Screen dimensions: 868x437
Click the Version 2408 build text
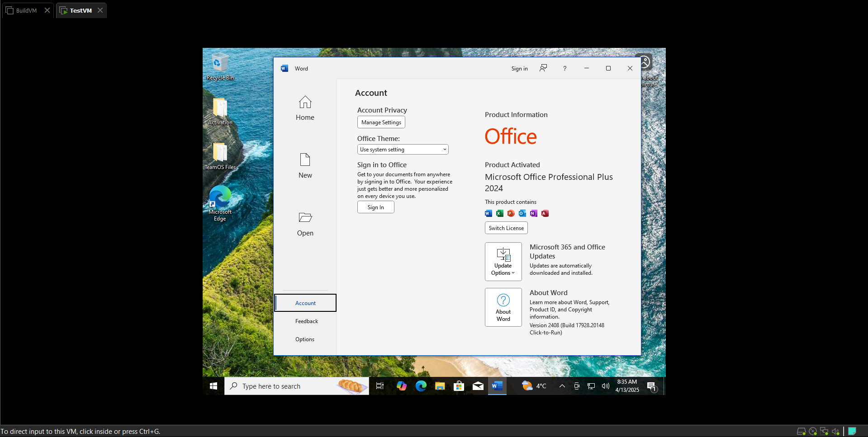click(x=567, y=329)
